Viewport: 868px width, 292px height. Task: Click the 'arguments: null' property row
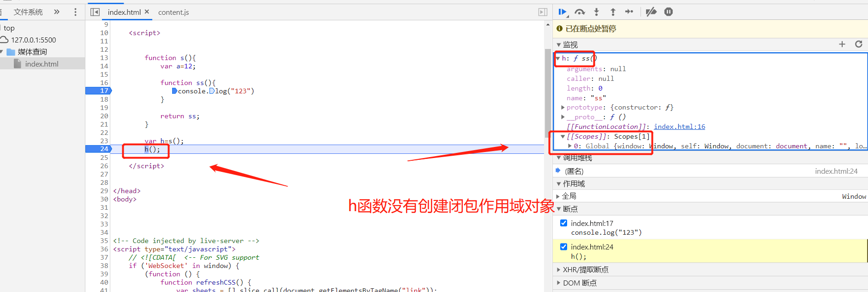[x=596, y=69]
